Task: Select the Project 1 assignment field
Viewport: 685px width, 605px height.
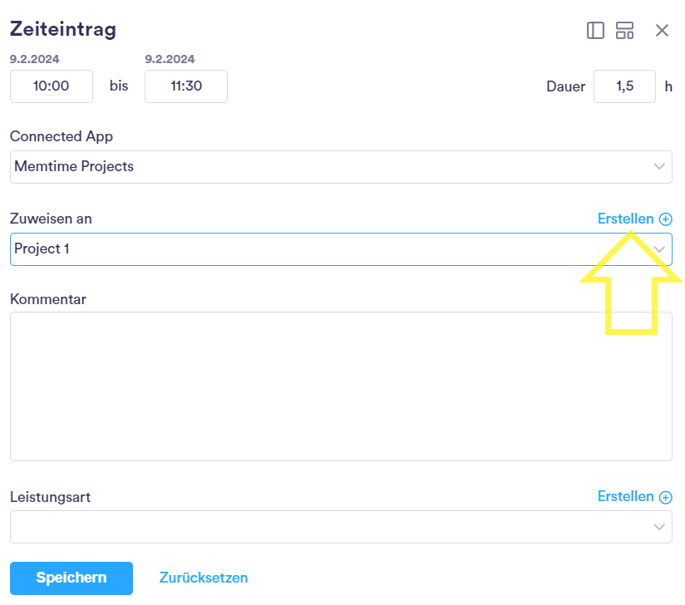Action: click(x=341, y=249)
